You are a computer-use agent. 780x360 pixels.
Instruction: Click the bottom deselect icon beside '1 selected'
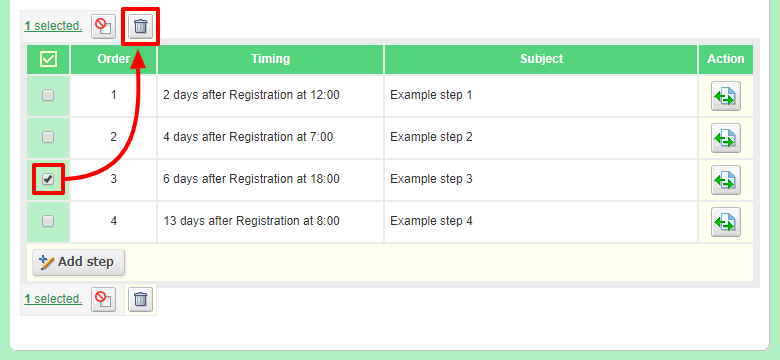click(x=103, y=299)
